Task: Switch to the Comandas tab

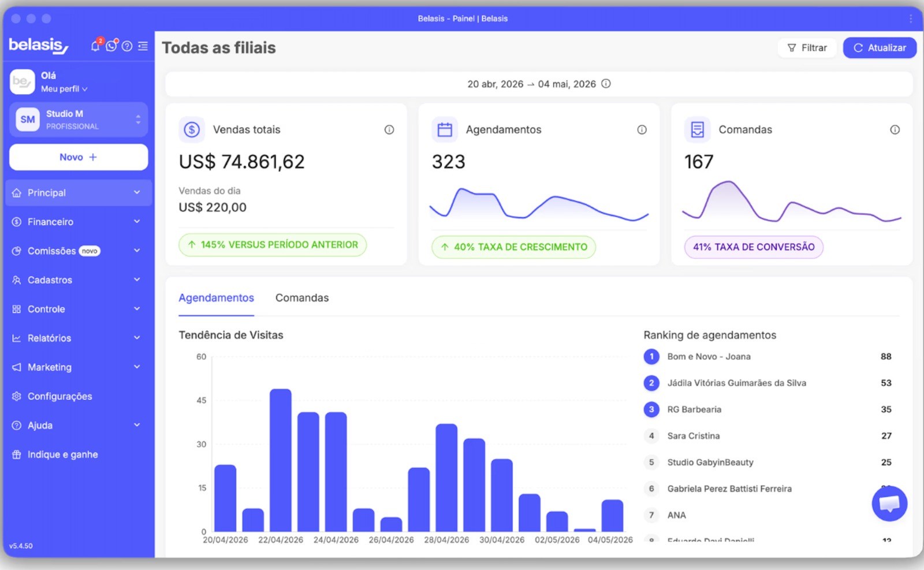Action: point(302,298)
